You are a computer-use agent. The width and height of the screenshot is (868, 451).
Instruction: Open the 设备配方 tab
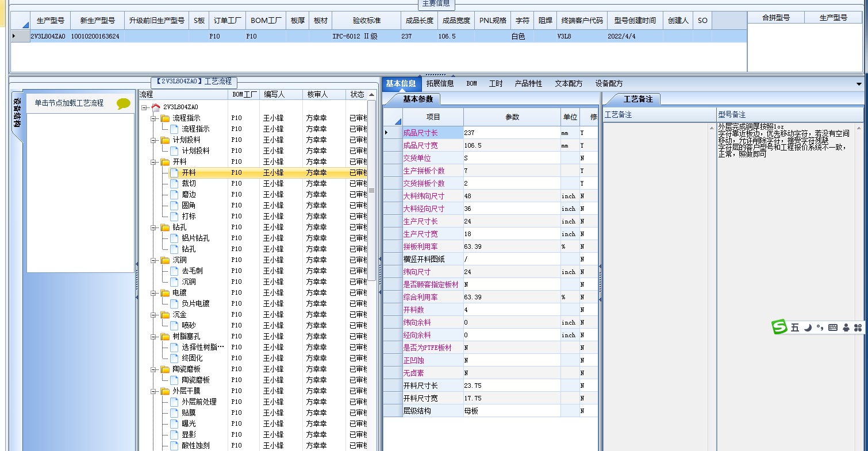pyautogui.click(x=609, y=83)
